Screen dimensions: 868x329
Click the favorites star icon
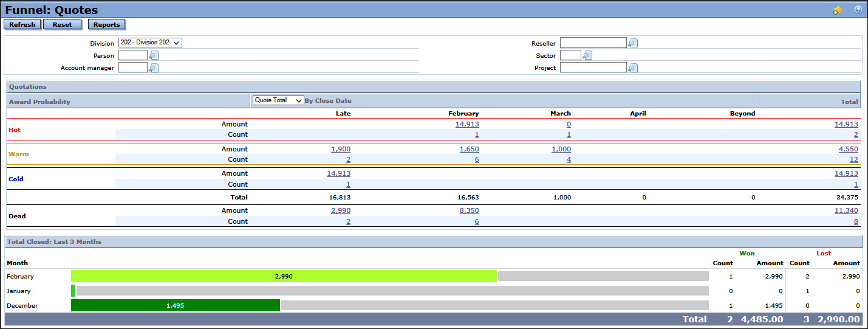838,10
